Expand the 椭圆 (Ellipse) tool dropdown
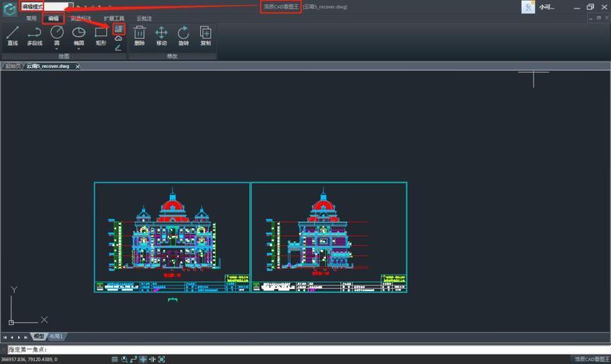Image resolution: width=611 pixels, height=364 pixels. pos(78,49)
